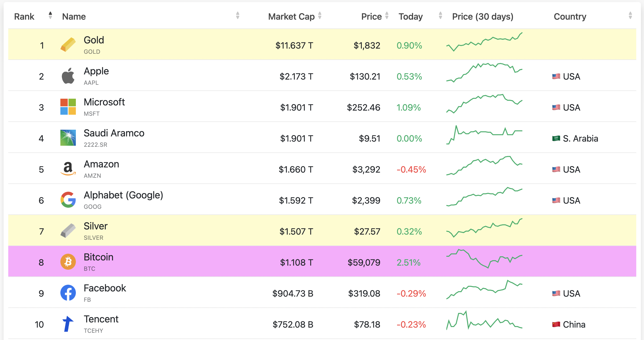Click Bitcoin's 30-day price chart
The height and width of the screenshot is (340, 644).
point(484,259)
